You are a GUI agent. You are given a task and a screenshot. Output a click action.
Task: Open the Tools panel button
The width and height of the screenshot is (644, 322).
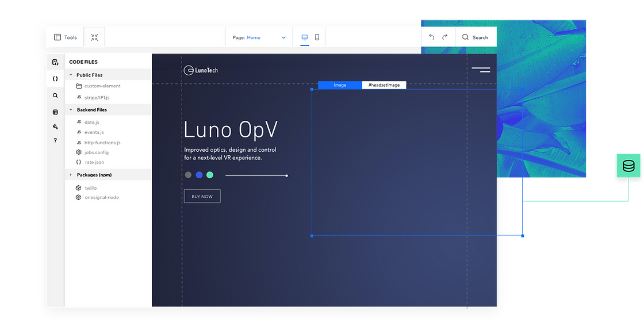point(66,37)
